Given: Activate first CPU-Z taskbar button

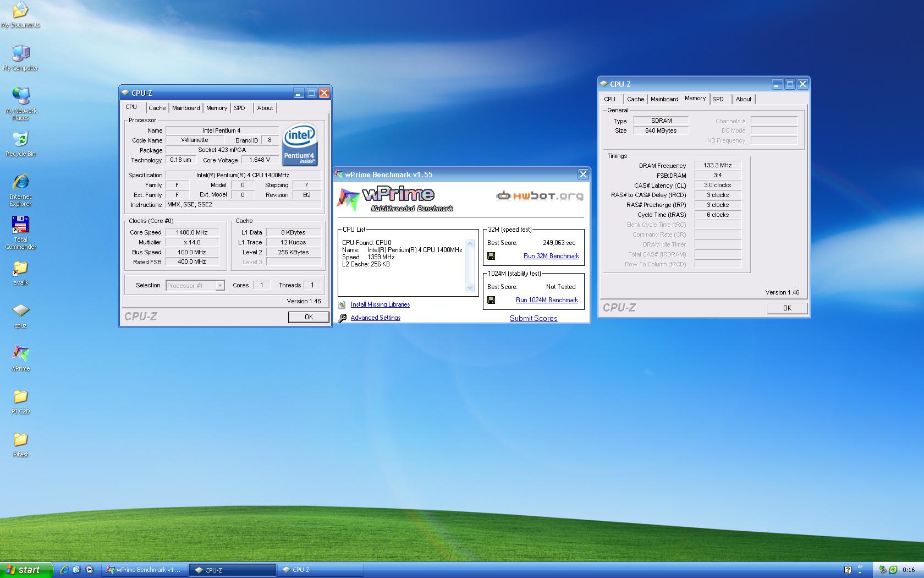Looking at the screenshot, I should 233,570.
